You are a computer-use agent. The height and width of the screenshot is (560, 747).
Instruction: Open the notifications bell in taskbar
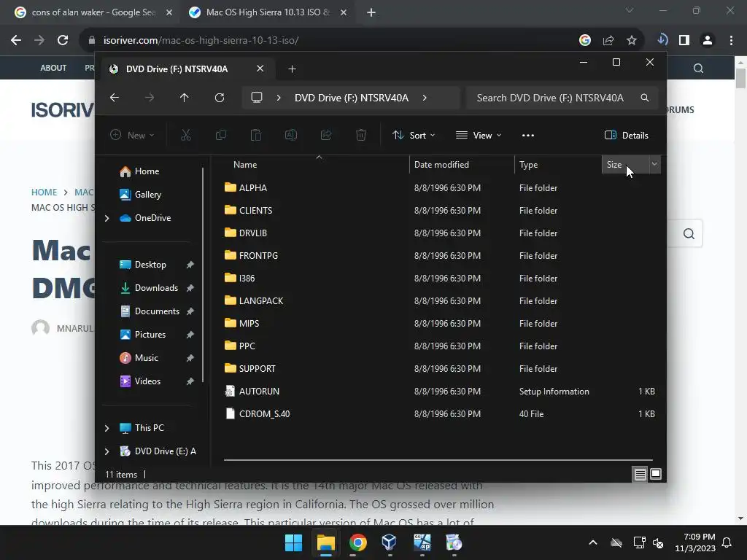[727, 542]
